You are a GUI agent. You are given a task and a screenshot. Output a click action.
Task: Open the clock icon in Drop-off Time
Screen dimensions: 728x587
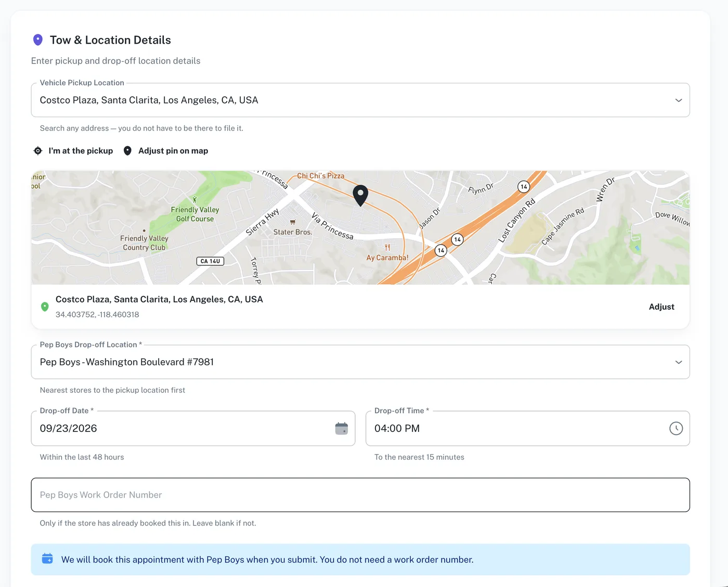[x=676, y=428]
